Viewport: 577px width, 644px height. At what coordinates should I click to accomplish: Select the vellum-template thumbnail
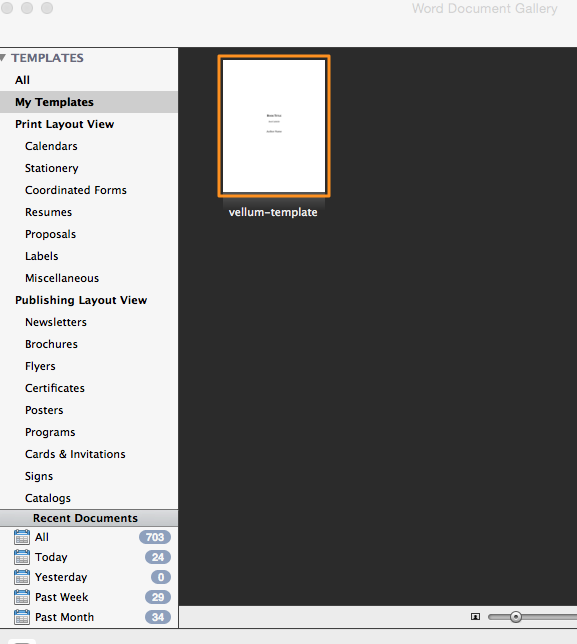[x=274, y=126]
